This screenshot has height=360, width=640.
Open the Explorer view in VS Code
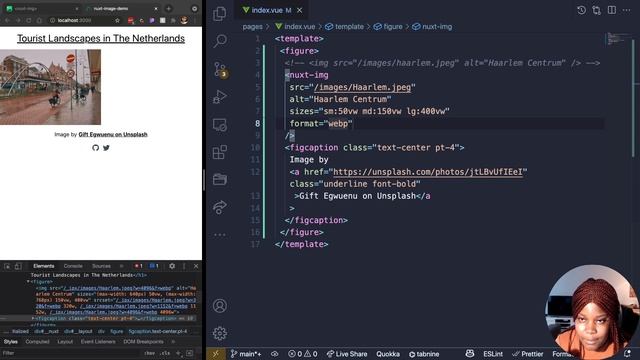click(x=220, y=14)
